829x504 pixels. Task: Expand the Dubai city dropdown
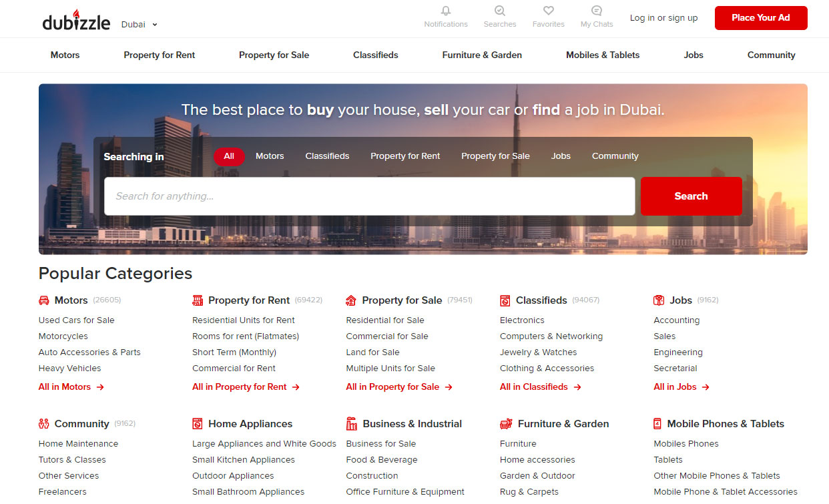pyautogui.click(x=140, y=25)
